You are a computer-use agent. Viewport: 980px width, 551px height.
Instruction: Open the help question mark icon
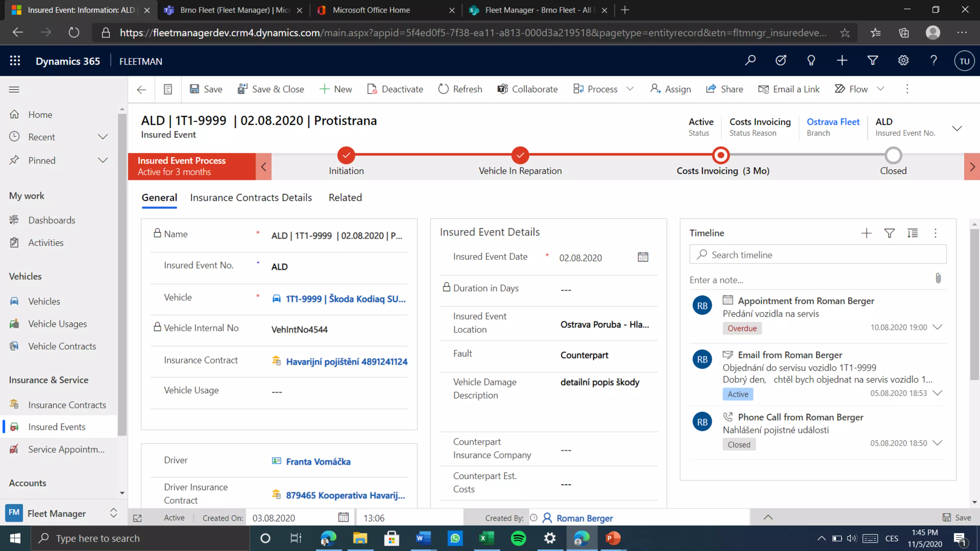coord(934,61)
